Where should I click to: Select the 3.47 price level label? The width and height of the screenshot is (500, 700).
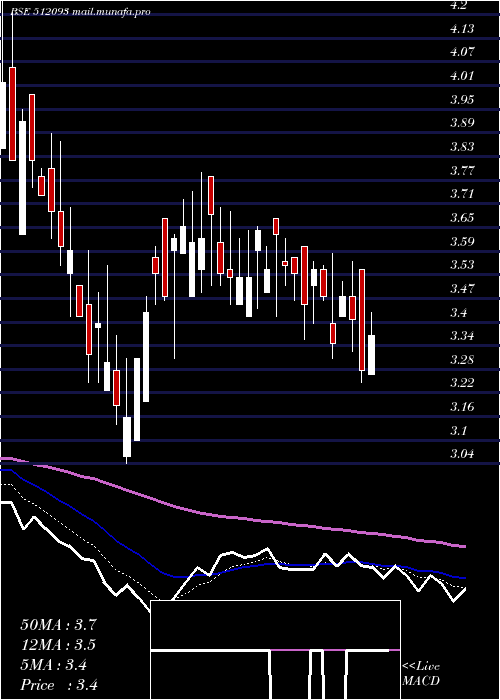[x=462, y=289]
